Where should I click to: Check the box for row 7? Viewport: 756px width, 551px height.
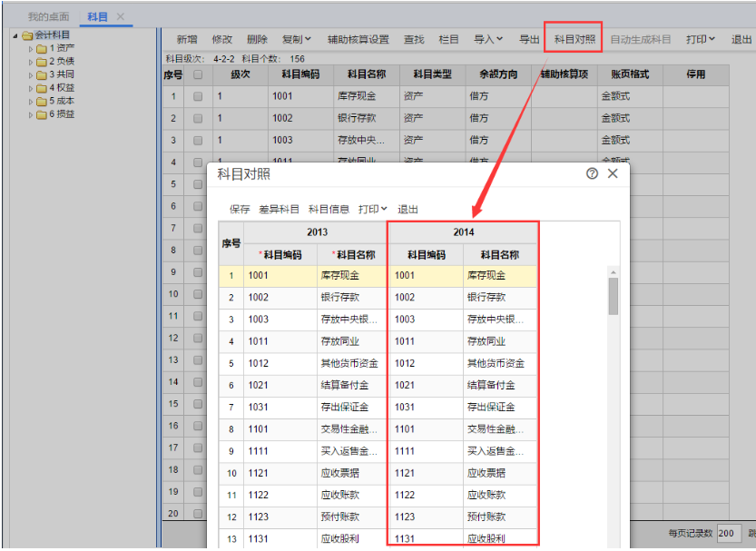coord(198,228)
